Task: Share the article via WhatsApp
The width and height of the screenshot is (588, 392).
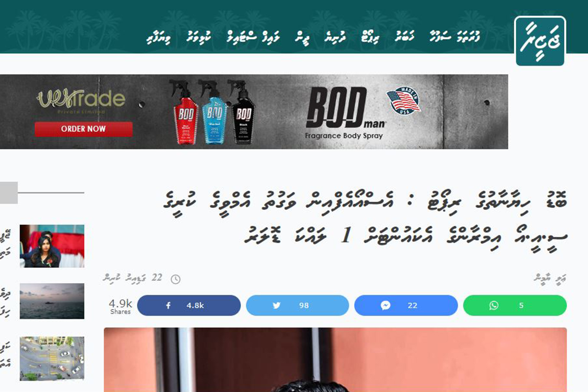Action: click(x=515, y=305)
